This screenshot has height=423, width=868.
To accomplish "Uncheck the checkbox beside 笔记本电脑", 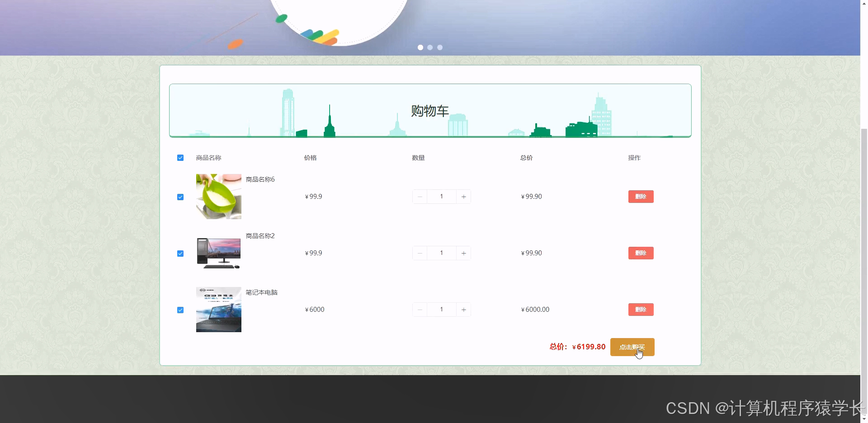I will [x=180, y=310].
